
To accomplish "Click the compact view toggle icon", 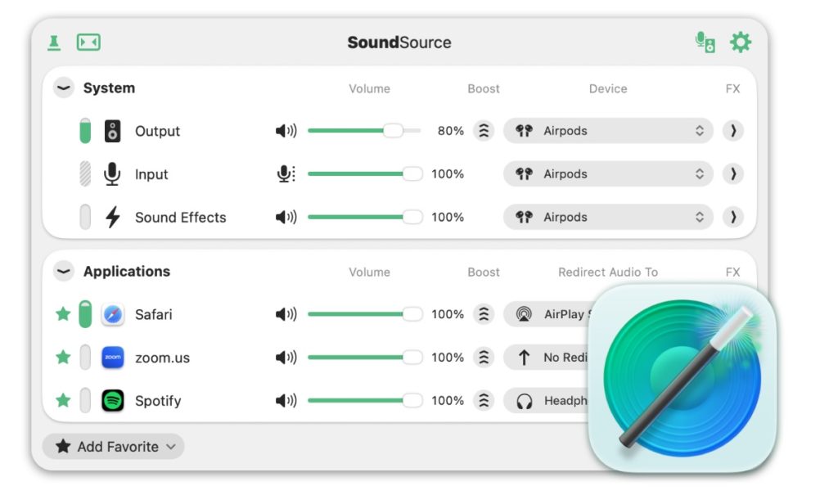I will click(x=88, y=43).
